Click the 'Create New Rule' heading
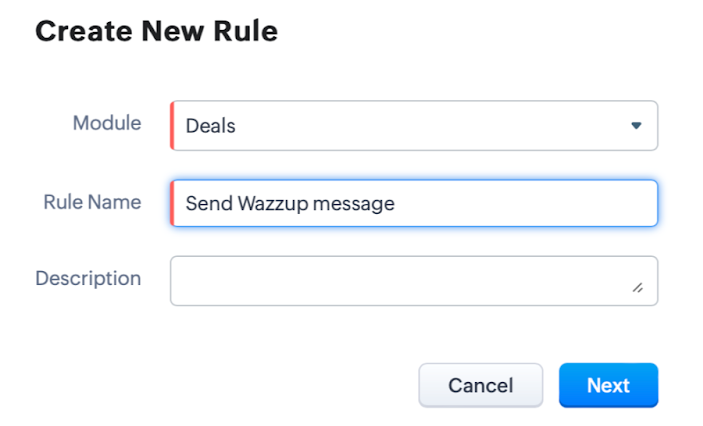Viewport: 703px width, 426px height. point(156,31)
